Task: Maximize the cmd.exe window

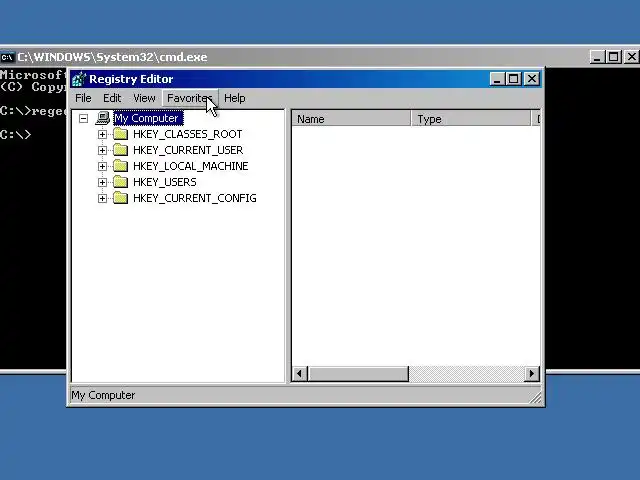Action: pos(613,57)
